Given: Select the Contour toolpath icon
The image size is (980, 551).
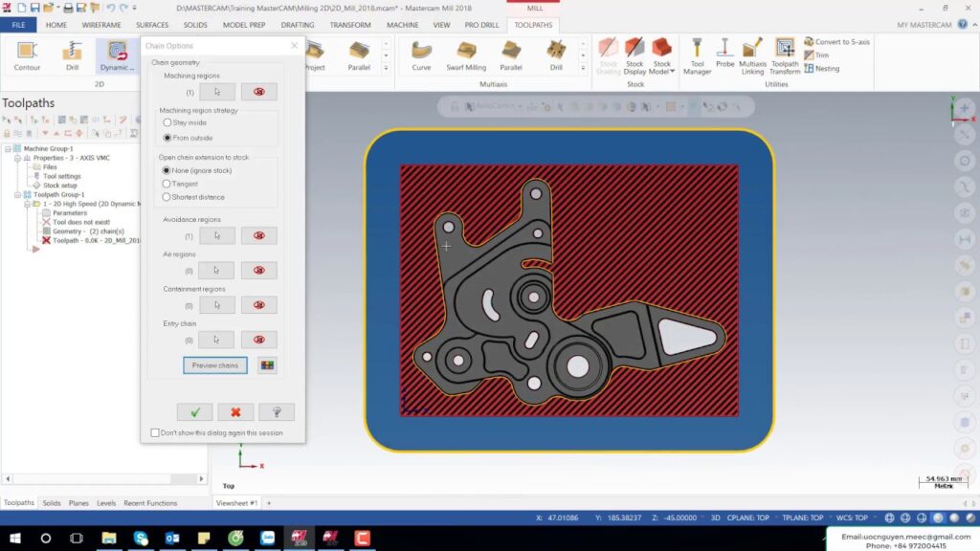Looking at the screenshot, I should (x=27, y=55).
